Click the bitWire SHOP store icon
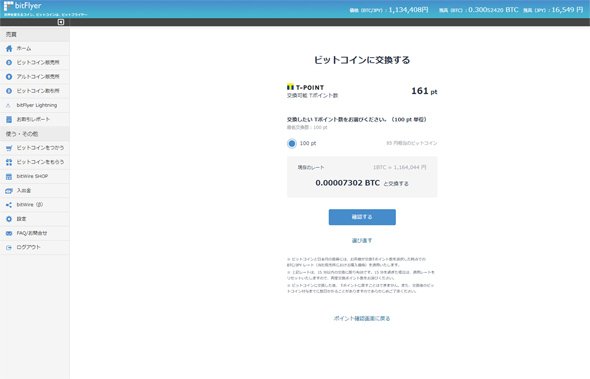Viewport: 590px width, 379px height. pyautogui.click(x=9, y=177)
